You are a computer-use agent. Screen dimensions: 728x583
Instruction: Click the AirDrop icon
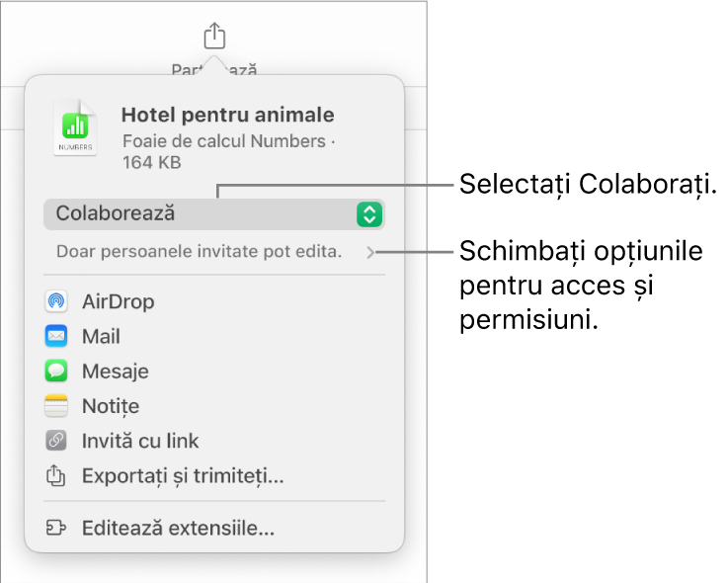(56, 301)
